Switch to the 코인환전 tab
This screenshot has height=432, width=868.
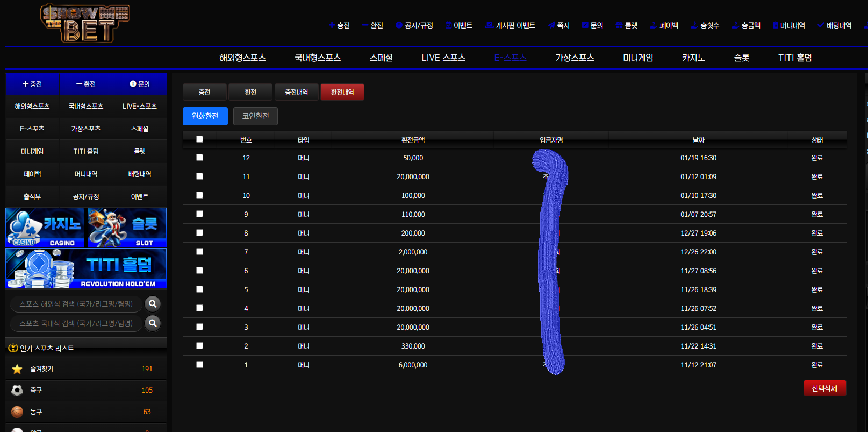255,116
